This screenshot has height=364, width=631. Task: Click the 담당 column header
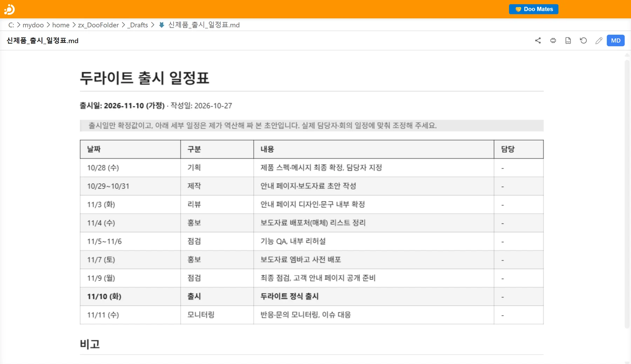point(518,149)
